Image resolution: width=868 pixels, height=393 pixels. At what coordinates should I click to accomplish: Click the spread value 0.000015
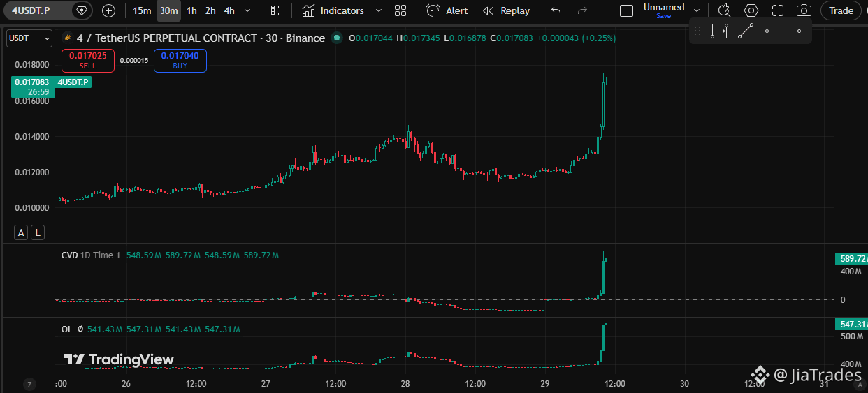click(134, 61)
